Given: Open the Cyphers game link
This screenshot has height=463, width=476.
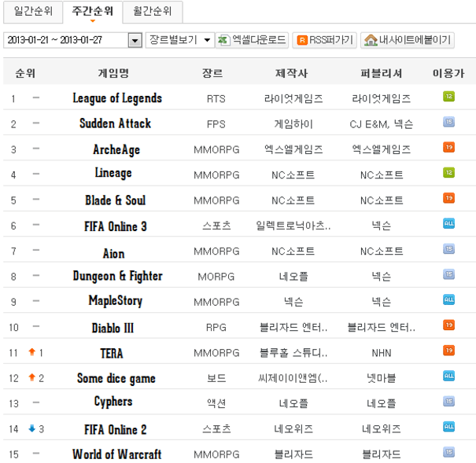Looking at the screenshot, I should pos(113,402).
